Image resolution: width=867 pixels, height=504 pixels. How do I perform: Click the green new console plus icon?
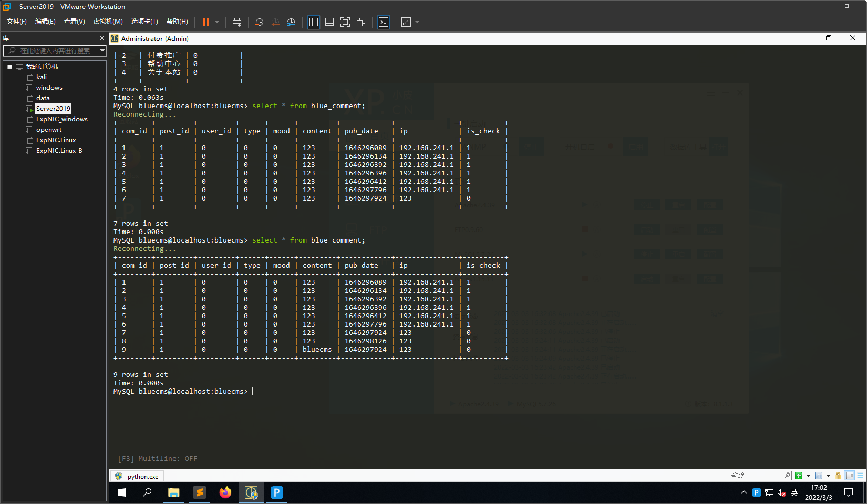click(799, 476)
